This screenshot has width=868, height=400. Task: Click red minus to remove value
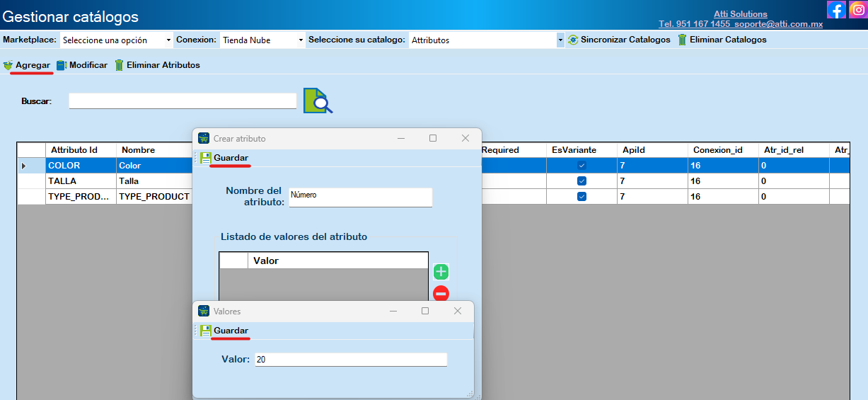click(441, 293)
